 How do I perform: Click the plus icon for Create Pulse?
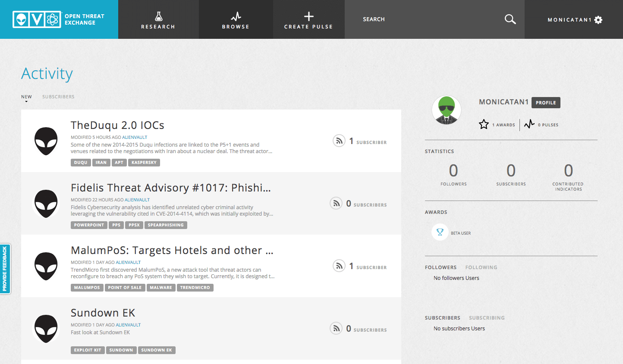pyautogui.click(x=308, y=16)
